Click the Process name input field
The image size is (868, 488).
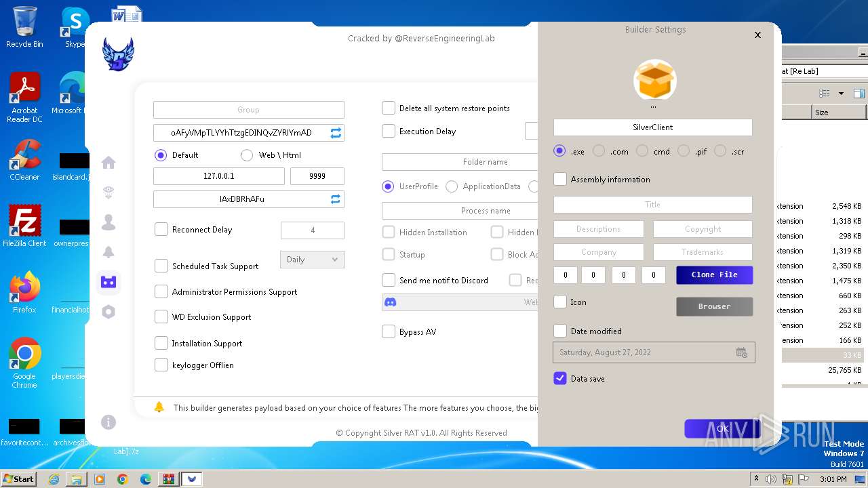[460, 211]
